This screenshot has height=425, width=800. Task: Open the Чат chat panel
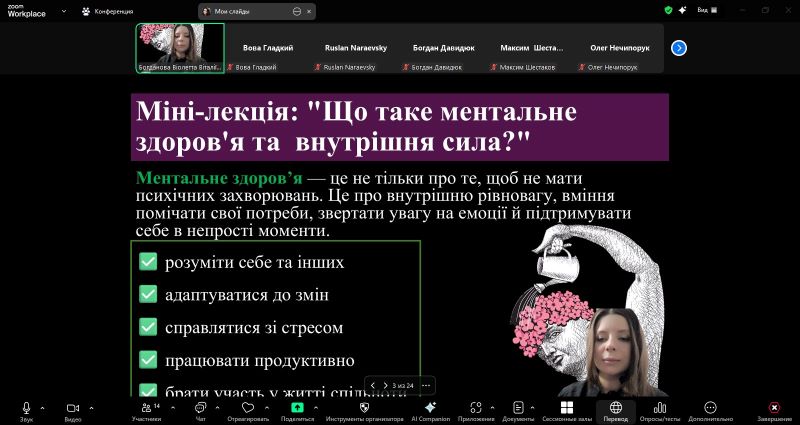(x=200, y=408)
